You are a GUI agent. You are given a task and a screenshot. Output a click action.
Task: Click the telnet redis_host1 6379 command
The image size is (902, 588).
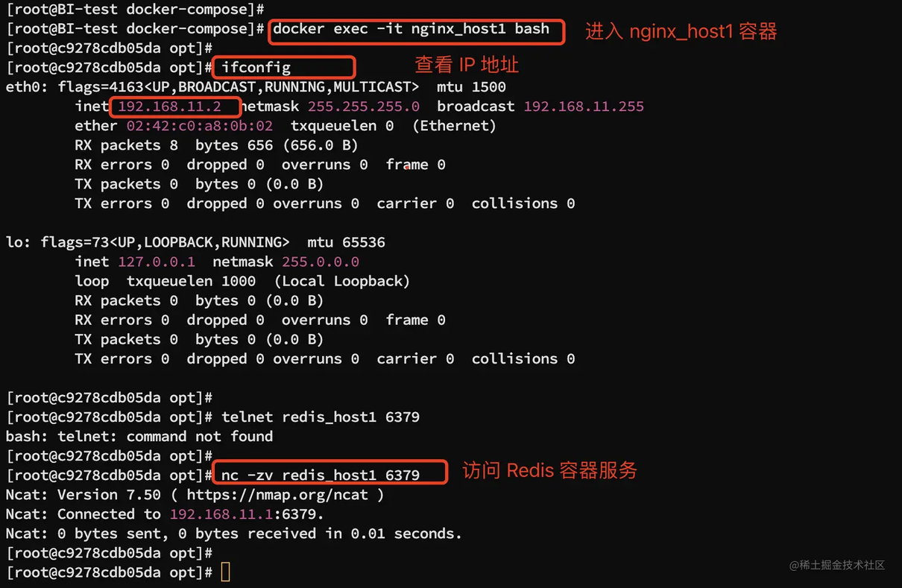pos(321,417)
